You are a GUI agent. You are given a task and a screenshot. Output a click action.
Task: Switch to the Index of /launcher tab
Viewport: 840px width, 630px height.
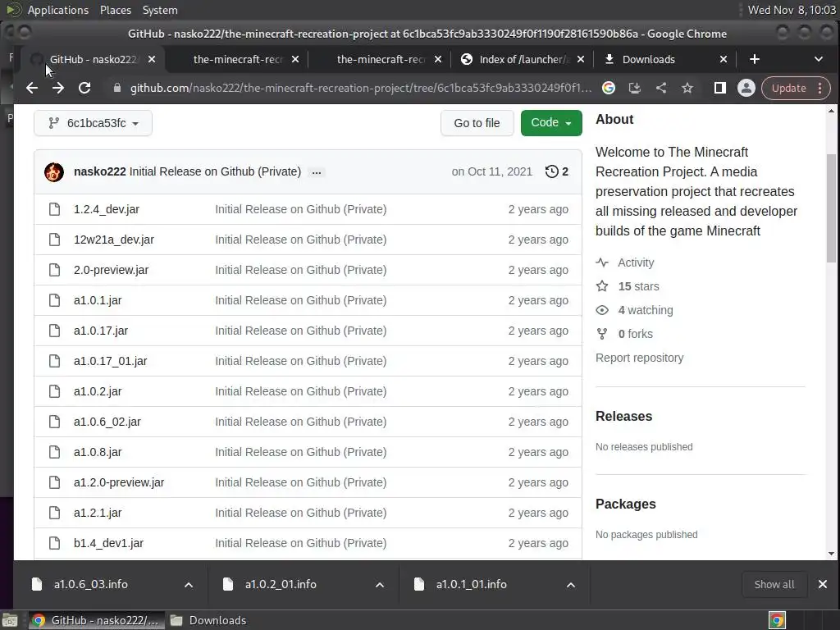click(x=524, y=59)
